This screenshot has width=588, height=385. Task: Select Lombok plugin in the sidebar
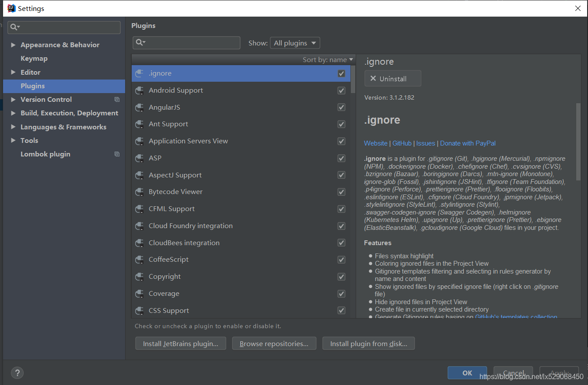pos(46,154)
